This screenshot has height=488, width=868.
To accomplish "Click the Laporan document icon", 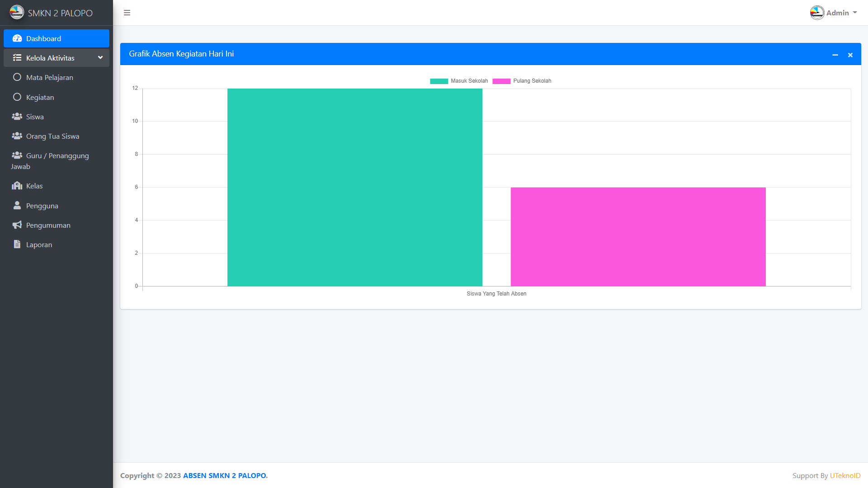I will tap(17, 244).
